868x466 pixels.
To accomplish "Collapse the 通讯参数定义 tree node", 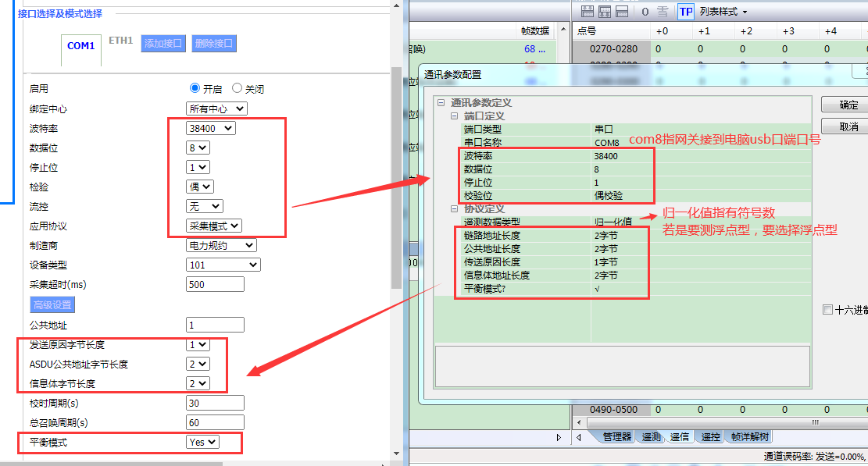I will (x=441, y=103).
